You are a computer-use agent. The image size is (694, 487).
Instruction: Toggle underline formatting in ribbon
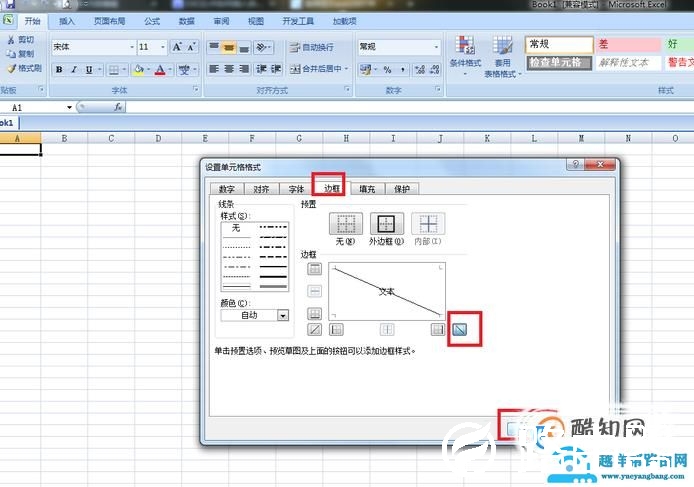point(89,70)
